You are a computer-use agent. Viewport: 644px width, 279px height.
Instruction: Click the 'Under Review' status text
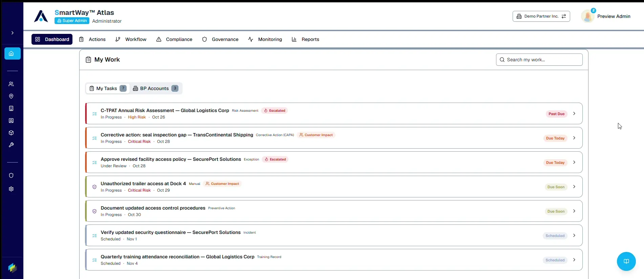click(x=113, y=166)
